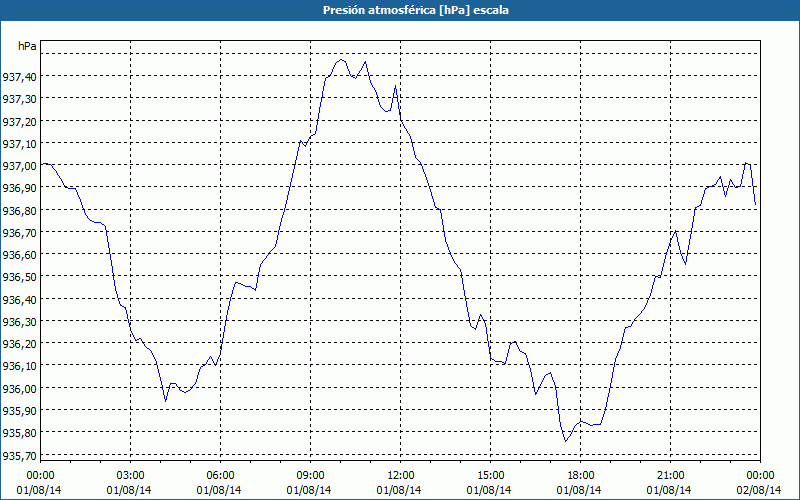
Task: Click the 937,40 y-axis label
Action: (x=19, y=77)
